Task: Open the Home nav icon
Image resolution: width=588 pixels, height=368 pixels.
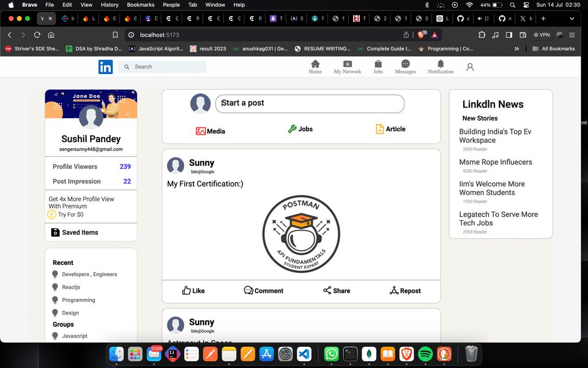Action: pos(315,67)
